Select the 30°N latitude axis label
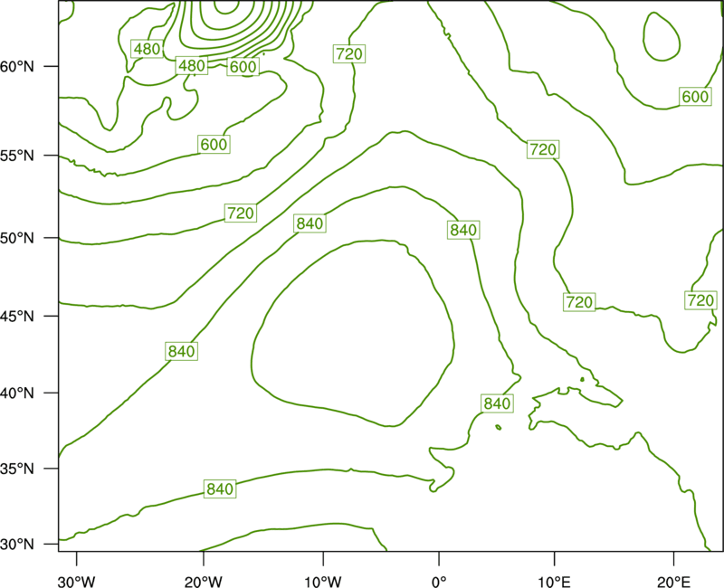This screenshot has height=588, width=724. pos(17,545)
